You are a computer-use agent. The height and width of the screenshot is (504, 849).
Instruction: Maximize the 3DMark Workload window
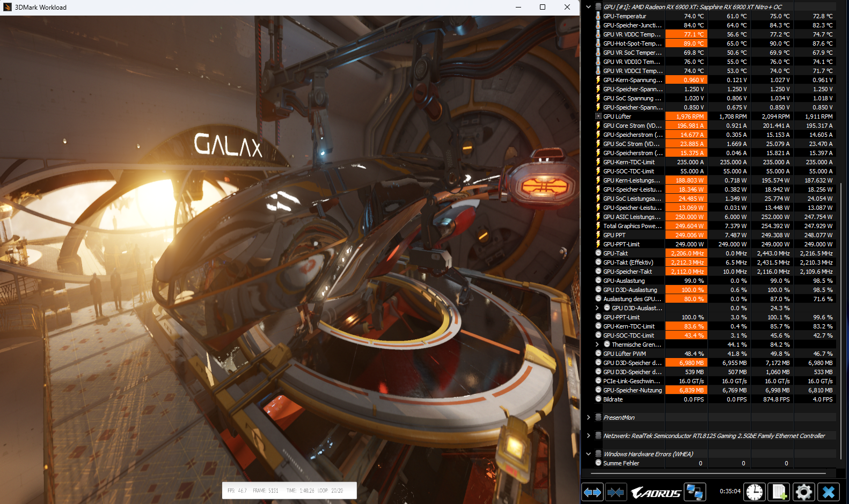[543, 8]
